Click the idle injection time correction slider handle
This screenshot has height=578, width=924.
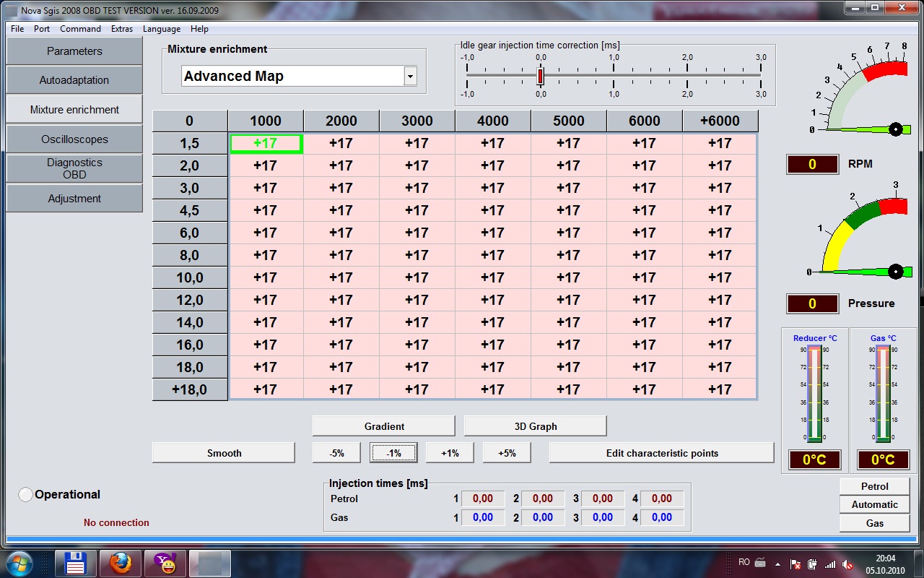coord(540,76)
